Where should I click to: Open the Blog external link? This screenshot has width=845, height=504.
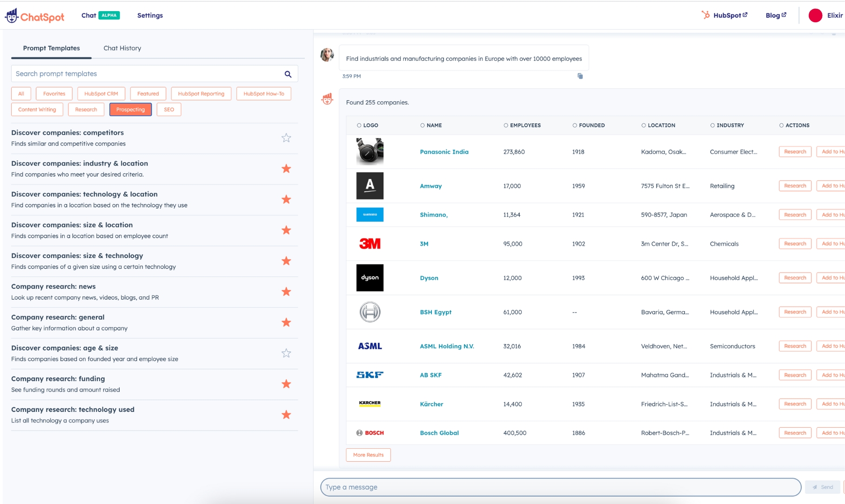tap(776, 15)
